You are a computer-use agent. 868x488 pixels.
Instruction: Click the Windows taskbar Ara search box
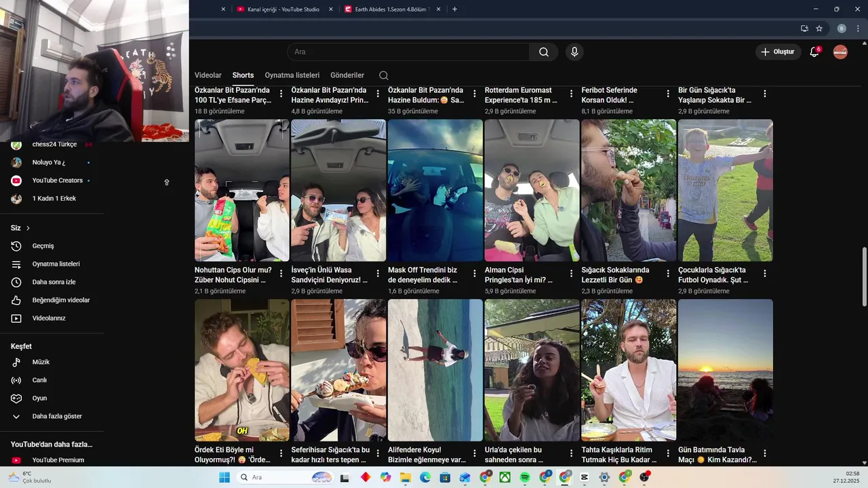point(285,477)
